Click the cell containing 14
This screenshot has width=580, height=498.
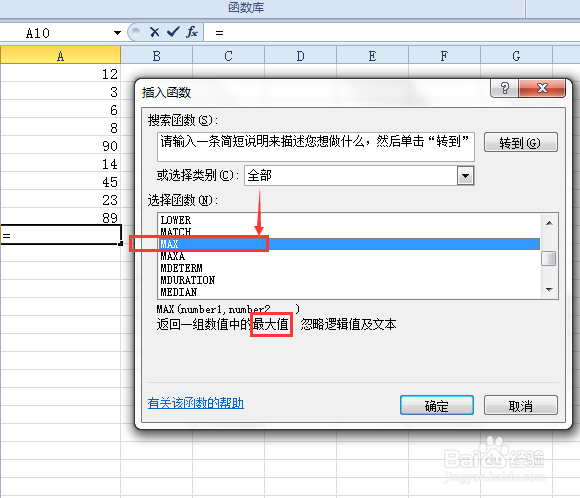(60, 163)
